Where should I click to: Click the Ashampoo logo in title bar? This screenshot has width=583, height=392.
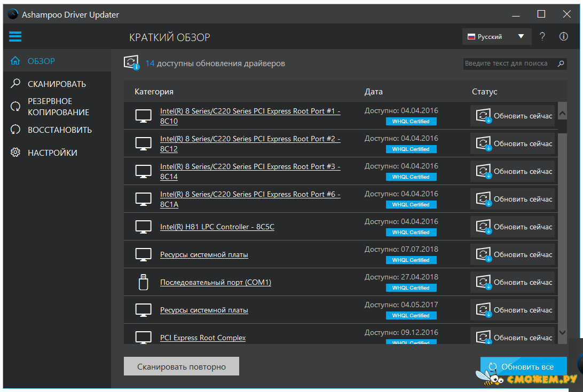(x=13, y=14)
